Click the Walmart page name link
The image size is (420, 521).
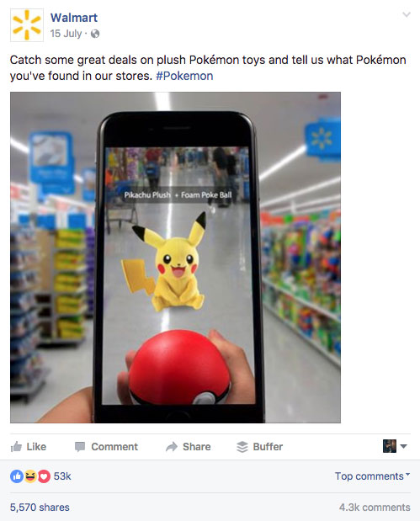[74, 18]
